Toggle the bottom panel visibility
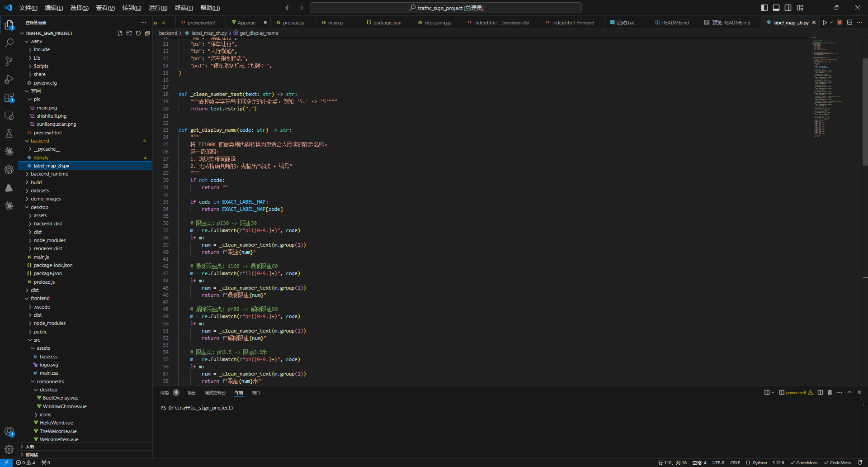This screenshot has width=868, height=467. [776, 8]
